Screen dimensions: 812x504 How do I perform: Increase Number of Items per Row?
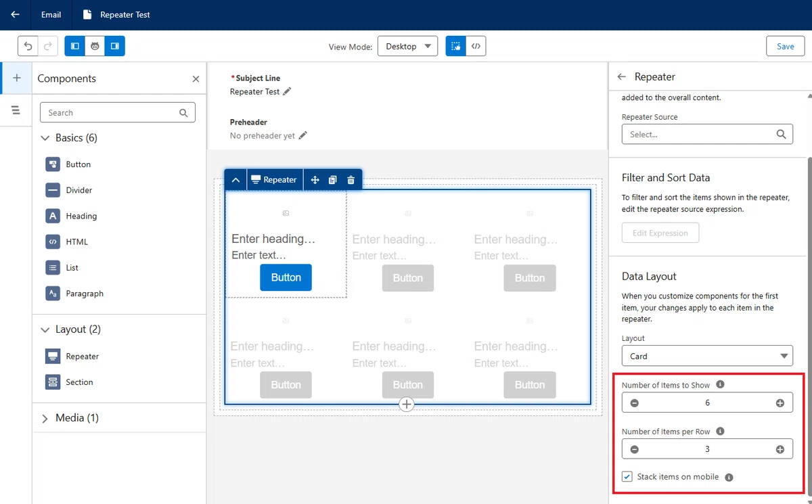point(780,449)
